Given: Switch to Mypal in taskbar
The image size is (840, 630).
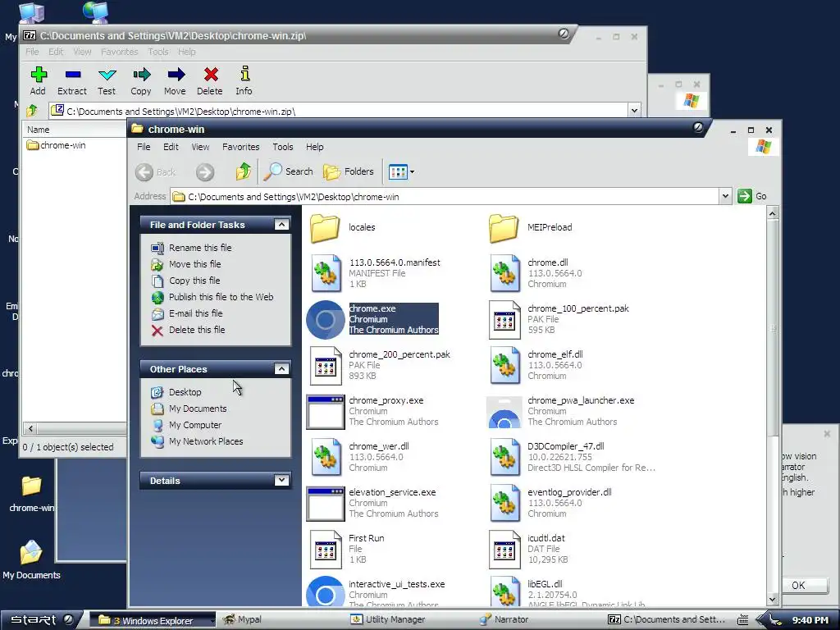Looking at the screenshot, I should [x=242, y=620].
